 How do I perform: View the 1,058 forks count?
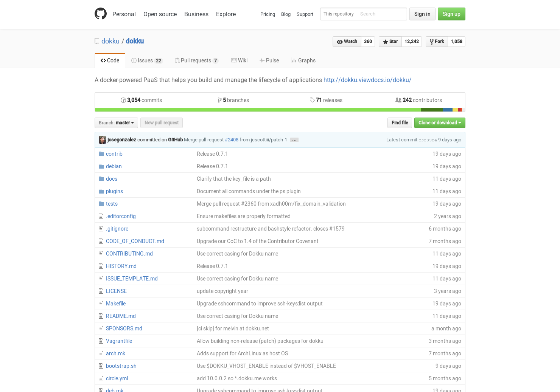(456, 42)
